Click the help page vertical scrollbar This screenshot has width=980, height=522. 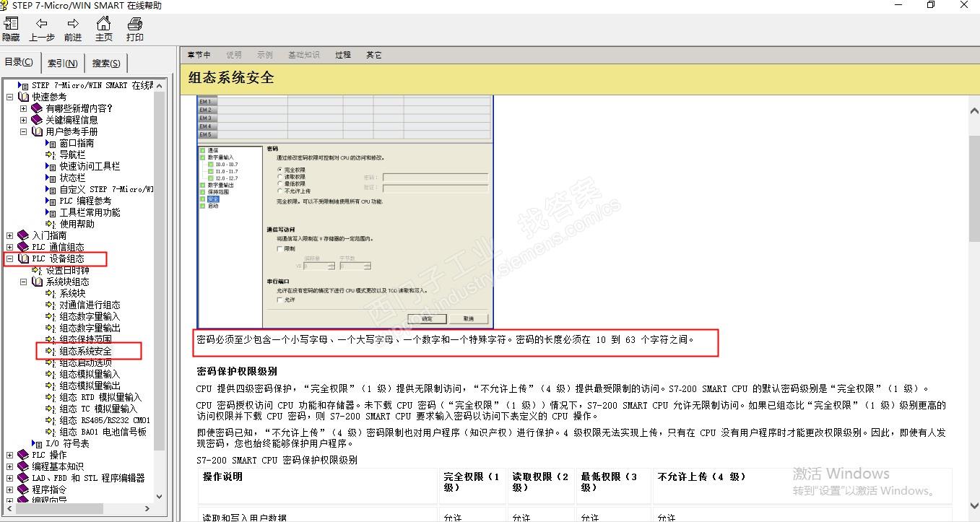click(x=974, y=308)
